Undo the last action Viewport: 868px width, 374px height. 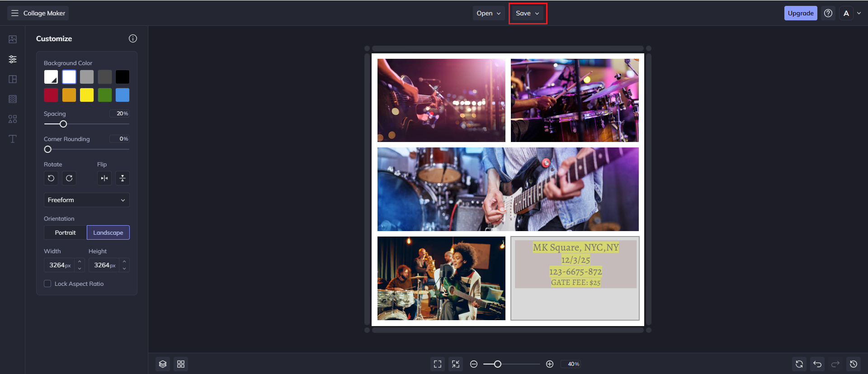click(x=817, y=364)
